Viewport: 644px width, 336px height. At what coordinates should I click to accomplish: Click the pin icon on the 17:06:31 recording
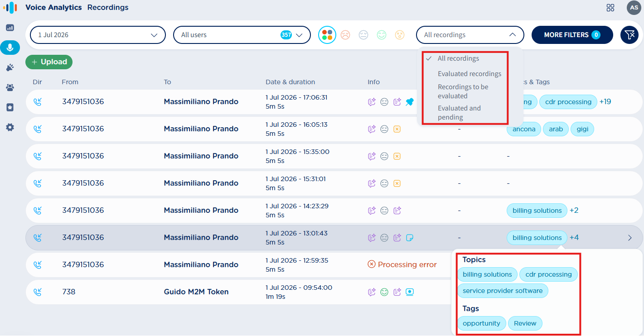click(410, 102)
